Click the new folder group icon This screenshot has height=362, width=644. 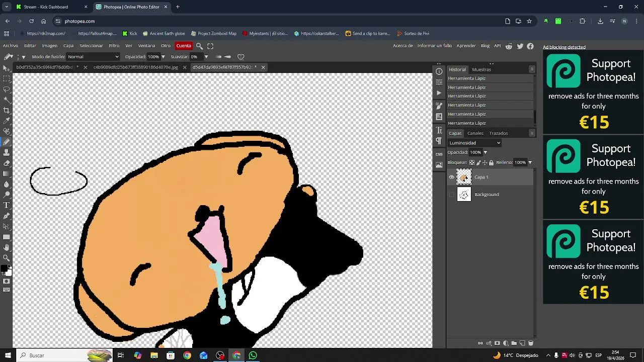pos(514,343)
